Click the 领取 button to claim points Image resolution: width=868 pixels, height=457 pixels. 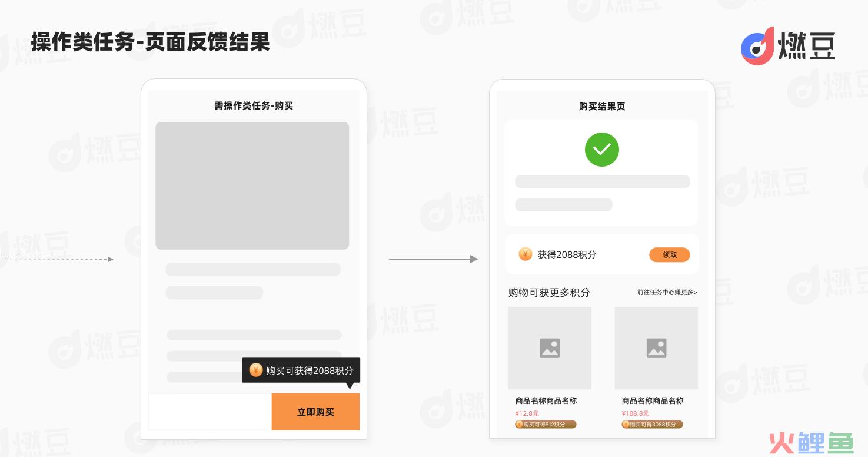669,255
